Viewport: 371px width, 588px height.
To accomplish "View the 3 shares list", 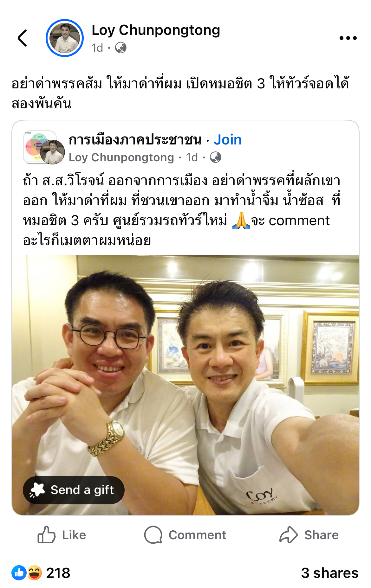I will [x=330, y=573].
